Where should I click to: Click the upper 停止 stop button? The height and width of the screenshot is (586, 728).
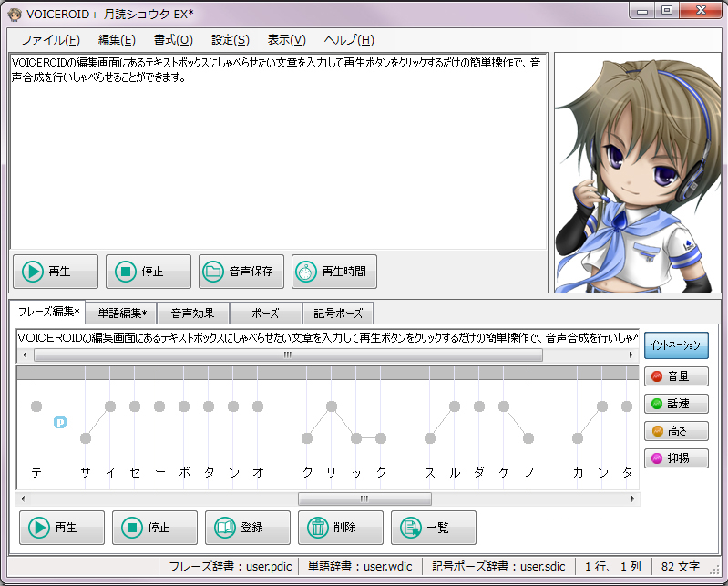(x=149, y=272)
